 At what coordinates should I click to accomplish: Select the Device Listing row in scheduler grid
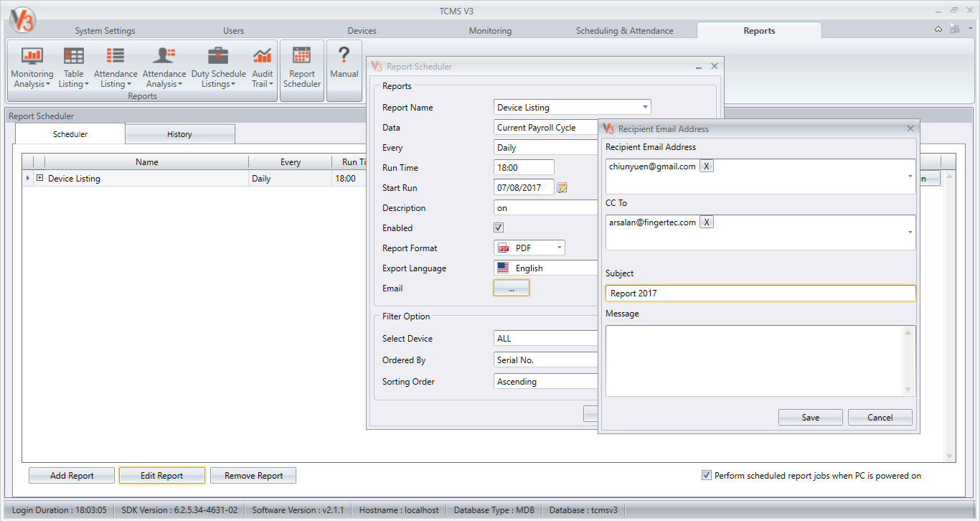[195, 179]
